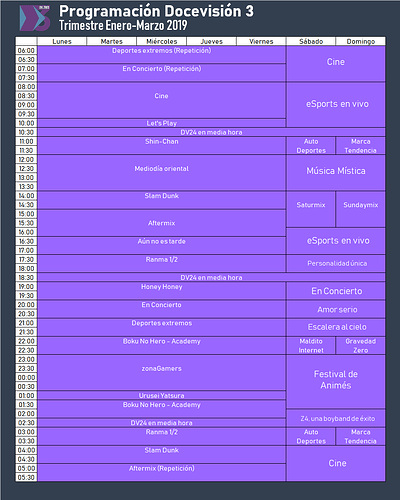
Task: Click the weekend morning Cine block
Action: (336, 64)
